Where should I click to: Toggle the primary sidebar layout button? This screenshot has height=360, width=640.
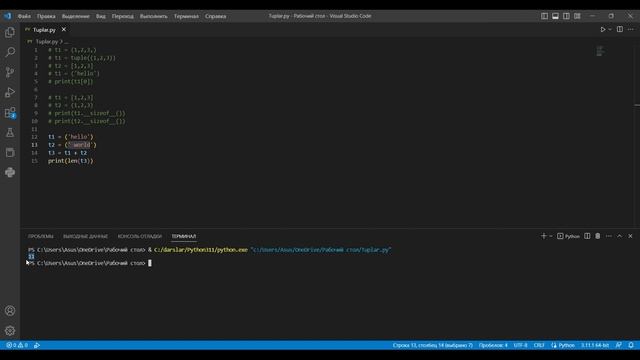pyautogui.click(x=544, y=16)
